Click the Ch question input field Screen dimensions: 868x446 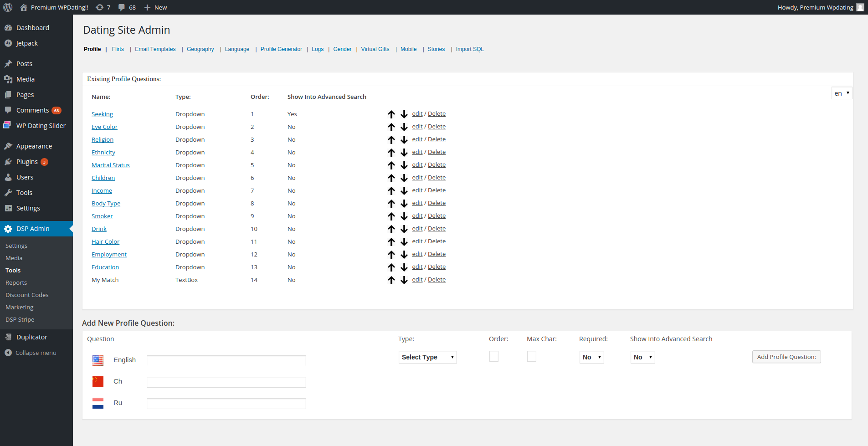pyautogui.click(x=226, y=382)
